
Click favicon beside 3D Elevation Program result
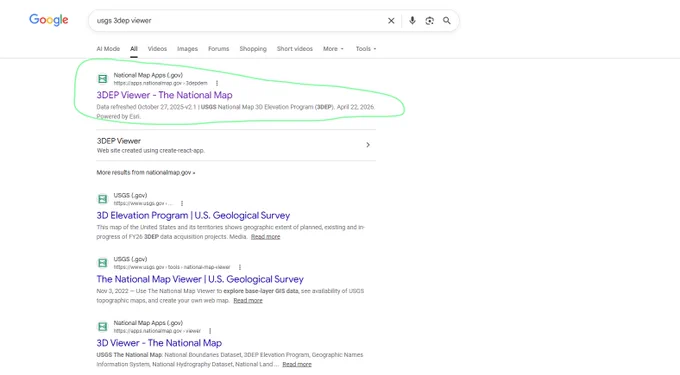click(102, 199)
